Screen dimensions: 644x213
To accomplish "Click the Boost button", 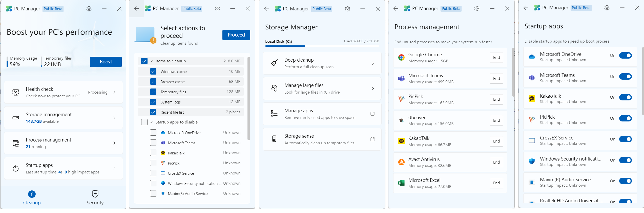I will click(106, 62).
